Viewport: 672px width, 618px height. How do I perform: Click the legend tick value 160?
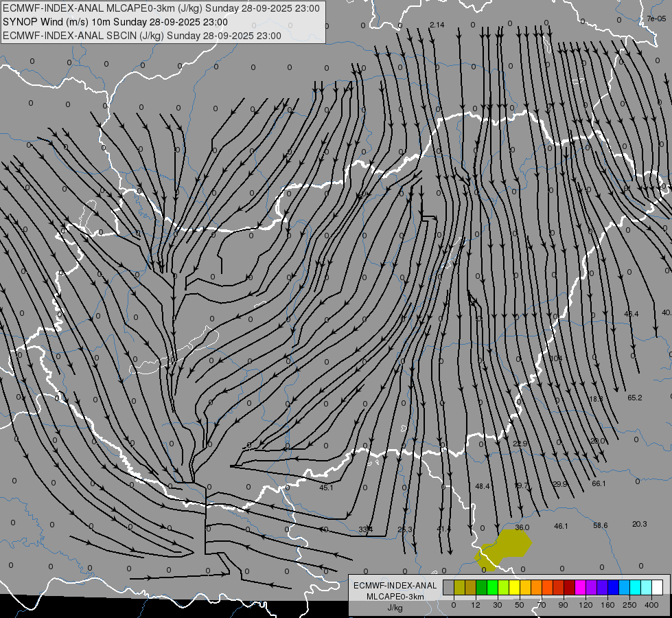[x=607, y=605]
